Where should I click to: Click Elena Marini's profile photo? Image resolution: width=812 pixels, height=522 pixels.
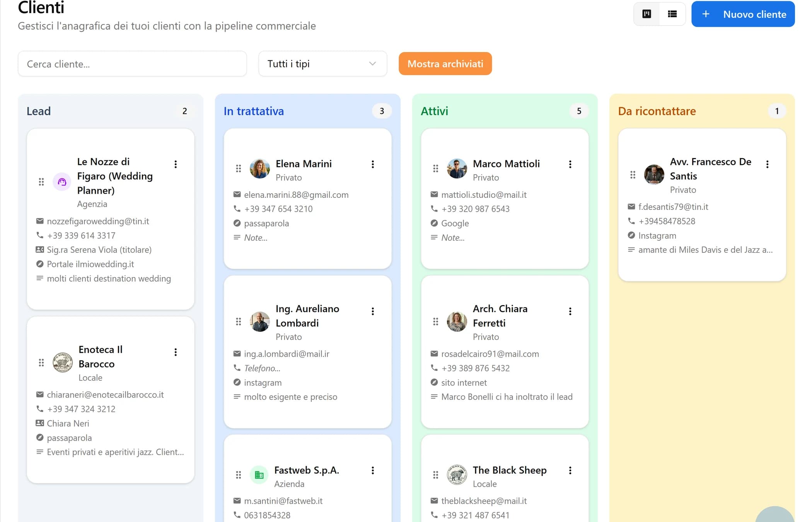coord(260,169)
